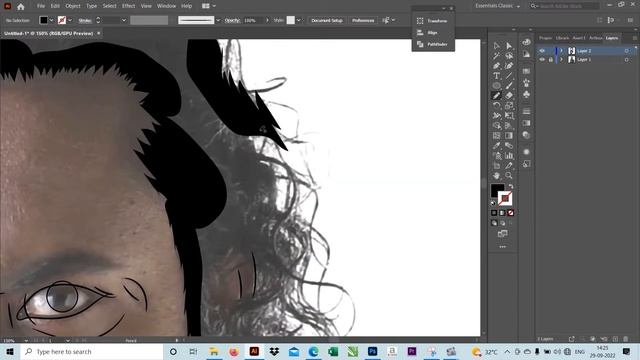Open the Object menu
Image resolution: width=640 pixels, height=360 pixels.
pyautogui.click(x=73, y=6)
